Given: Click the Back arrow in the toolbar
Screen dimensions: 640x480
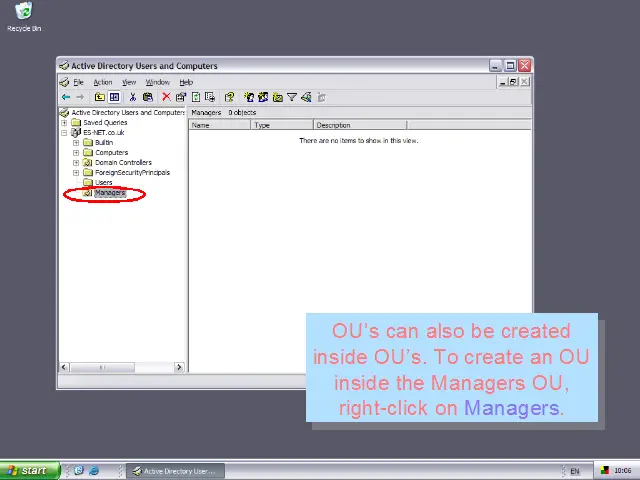Looking at the screenshot, I should [x=66, y=97].
